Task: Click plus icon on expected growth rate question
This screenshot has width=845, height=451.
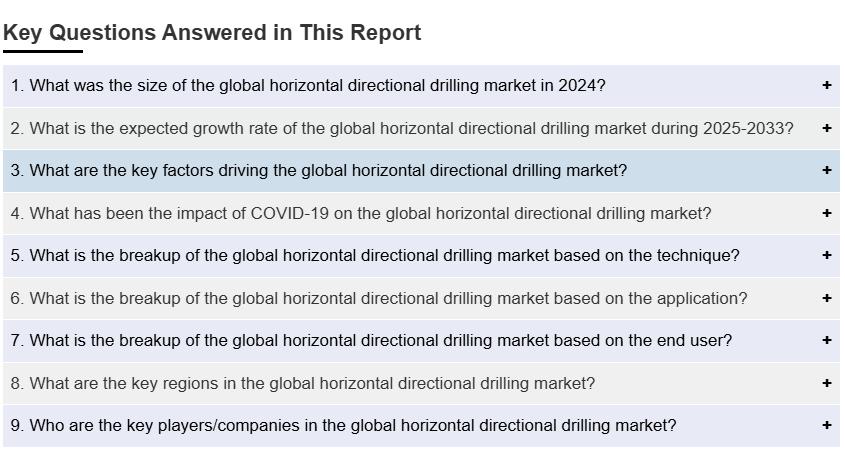Action: point(827,128)
